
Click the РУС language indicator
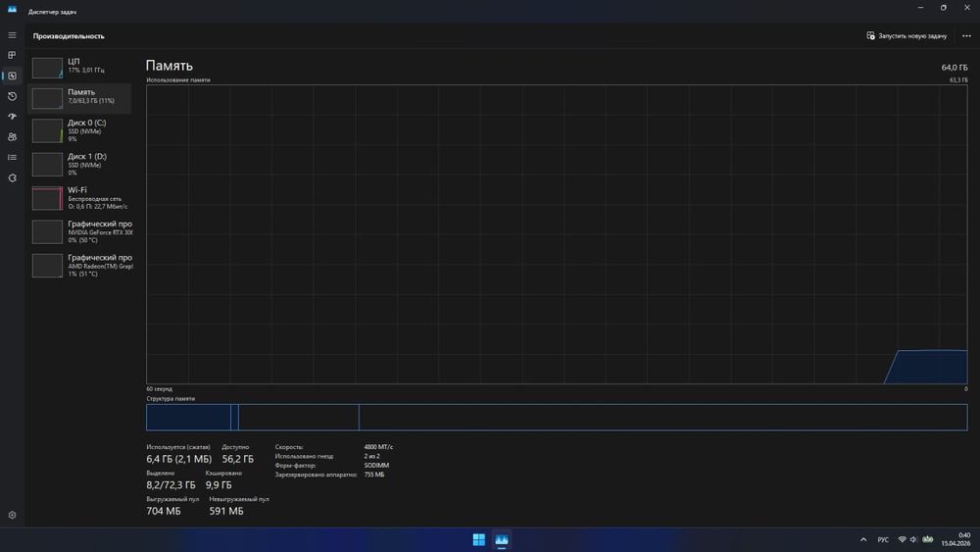883,539
